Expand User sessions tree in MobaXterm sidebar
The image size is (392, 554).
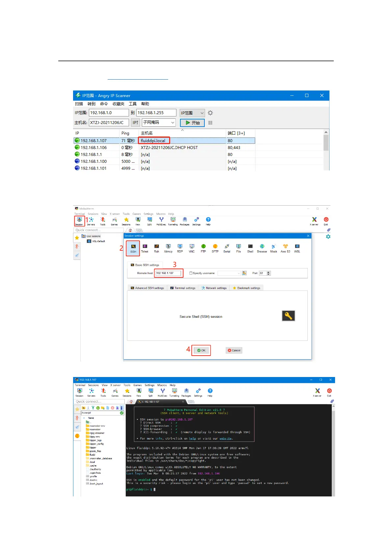91,236
